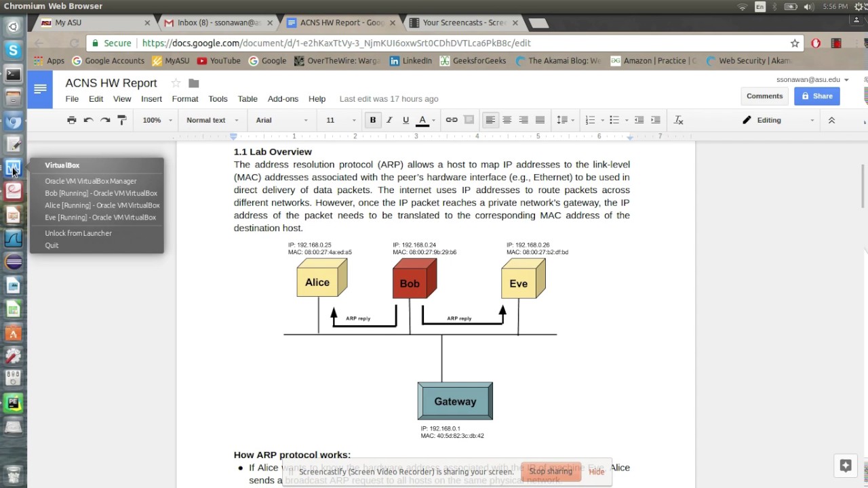Open the YouTube bookmark
Image resolution: width=868 pixels, height=488 pixels.
tap(219, 61)
